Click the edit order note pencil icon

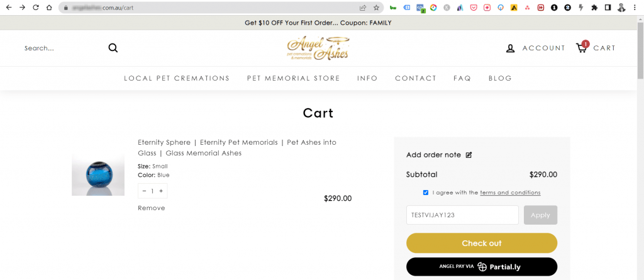(469, 155)
